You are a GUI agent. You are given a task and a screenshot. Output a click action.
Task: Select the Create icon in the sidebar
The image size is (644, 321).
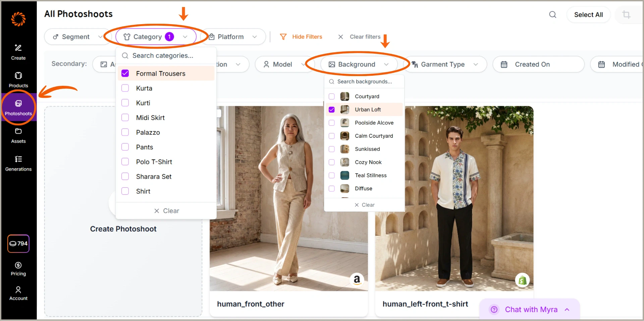[18, 52]
